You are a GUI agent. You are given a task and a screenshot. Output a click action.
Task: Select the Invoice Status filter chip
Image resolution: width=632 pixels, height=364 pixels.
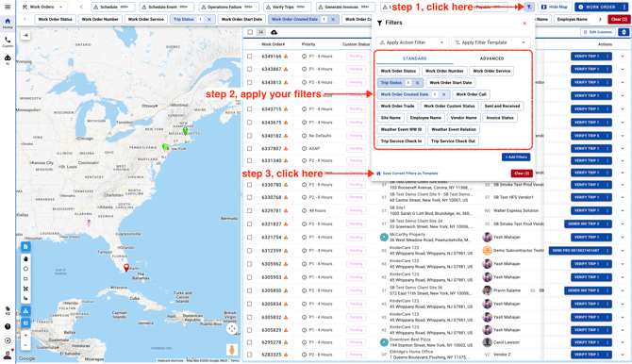500,118
